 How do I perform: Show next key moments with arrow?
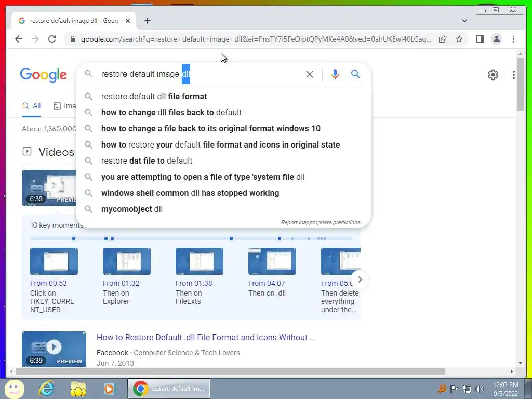[360, 280]
